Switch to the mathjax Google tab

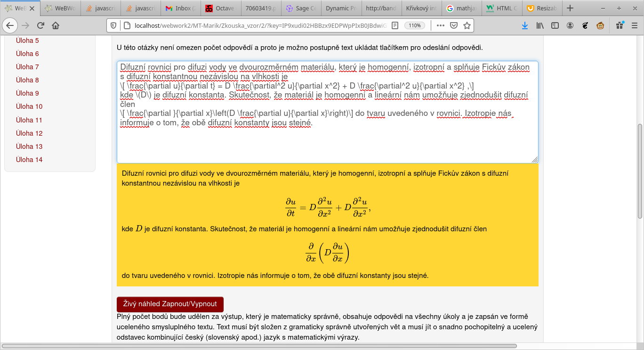click(x=461, y=8)
